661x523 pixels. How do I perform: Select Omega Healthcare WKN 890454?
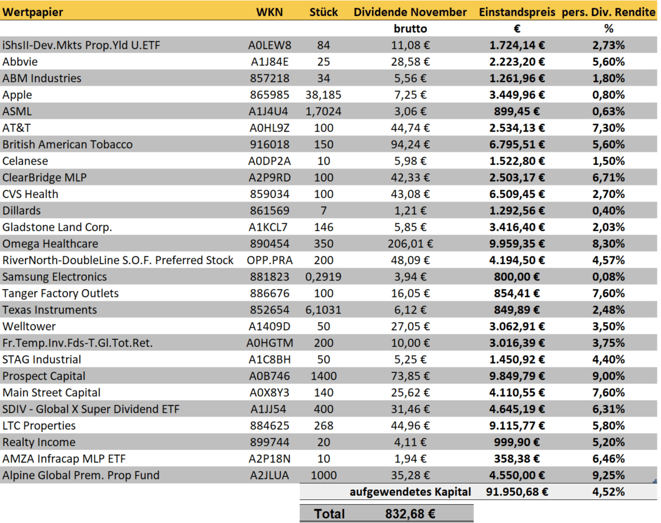click(x=269, y=244)
